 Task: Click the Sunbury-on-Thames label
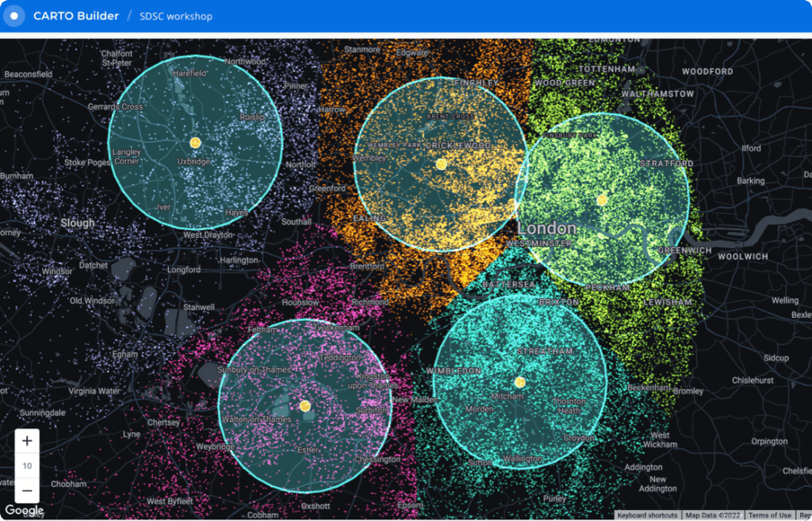click(x=254, y=370)
